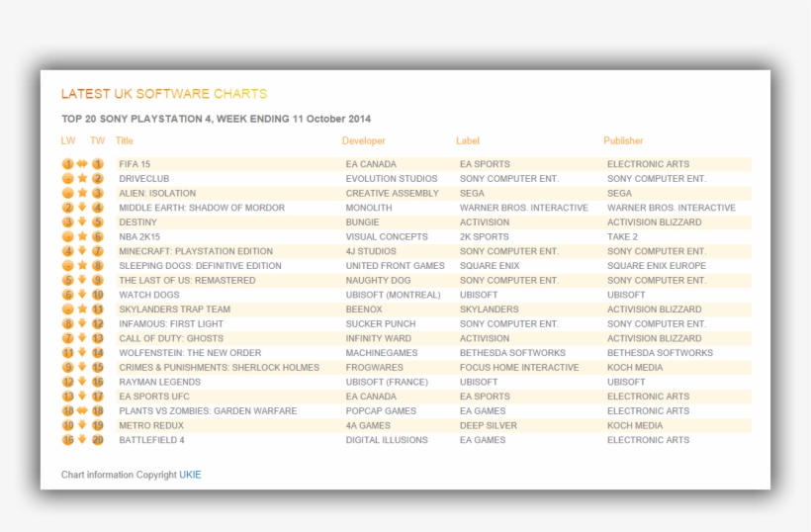Click the no-change arrows icon for PLANTS VS ZOMBIES
Screen dimensions: 811x532
point(82,410)
